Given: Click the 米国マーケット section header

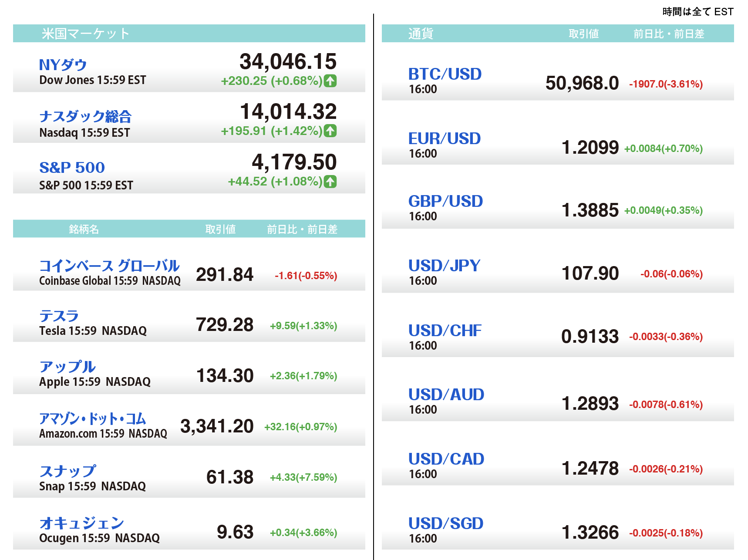Looking at the screenshot, I should tap(86, 34).
